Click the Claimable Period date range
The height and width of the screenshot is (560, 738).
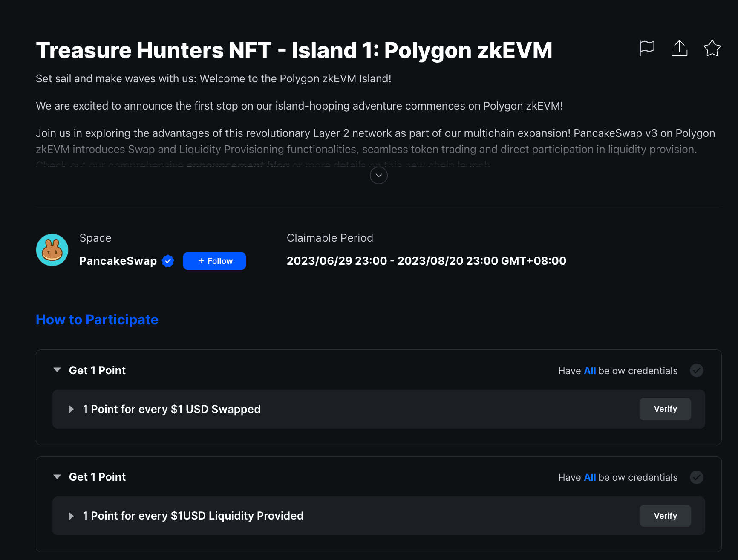tap(426, 261)
